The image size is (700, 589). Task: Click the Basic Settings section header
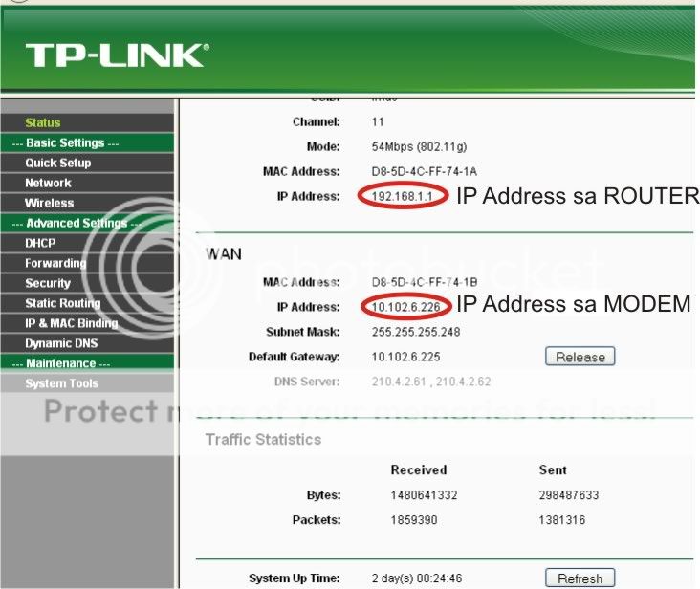[x=66, y=142]
